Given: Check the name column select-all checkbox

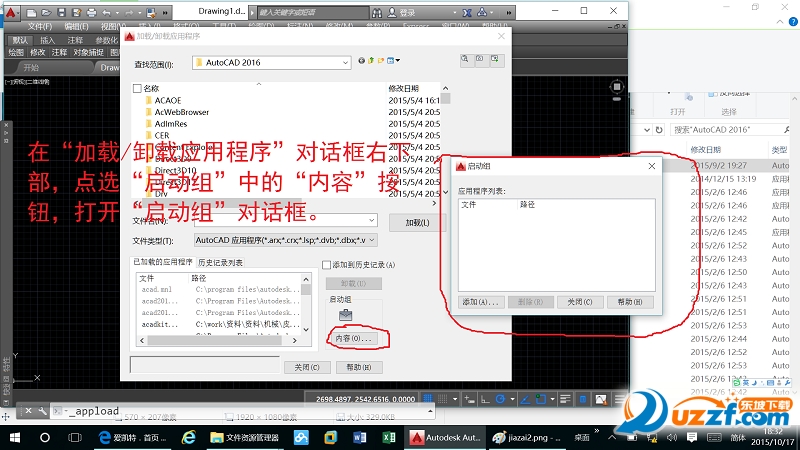Looking at the screenshot, I should pyautogui.click(x=137, y=88).
